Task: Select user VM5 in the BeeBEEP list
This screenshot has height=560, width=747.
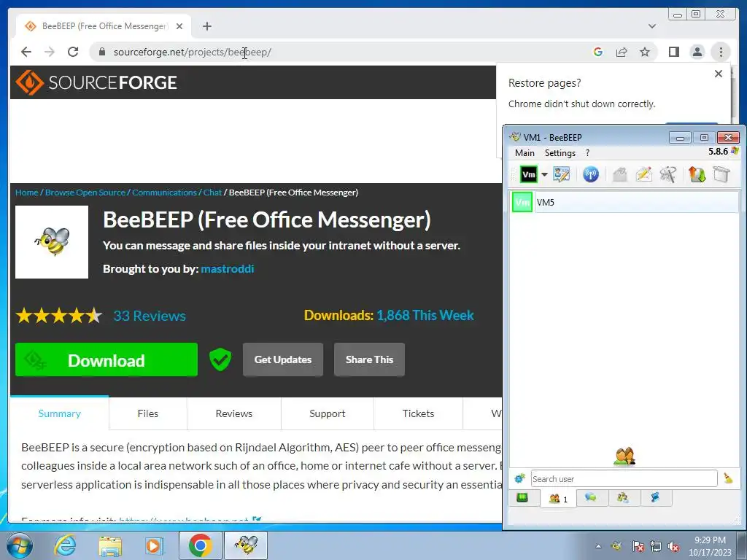Action: pyautogui.click(x=624, y=202)
